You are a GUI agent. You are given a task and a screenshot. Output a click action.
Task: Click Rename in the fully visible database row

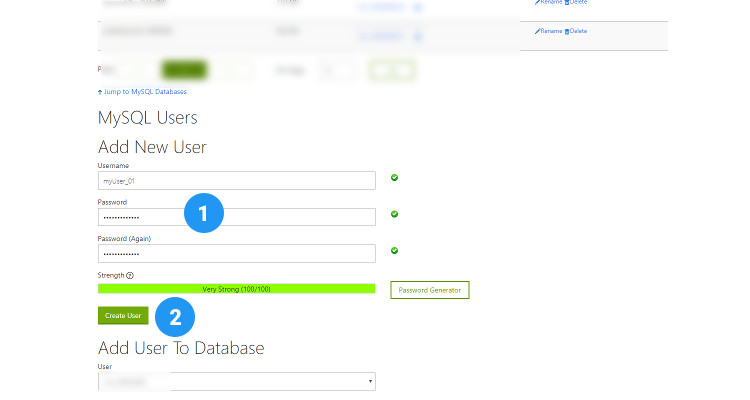point(549,31)
